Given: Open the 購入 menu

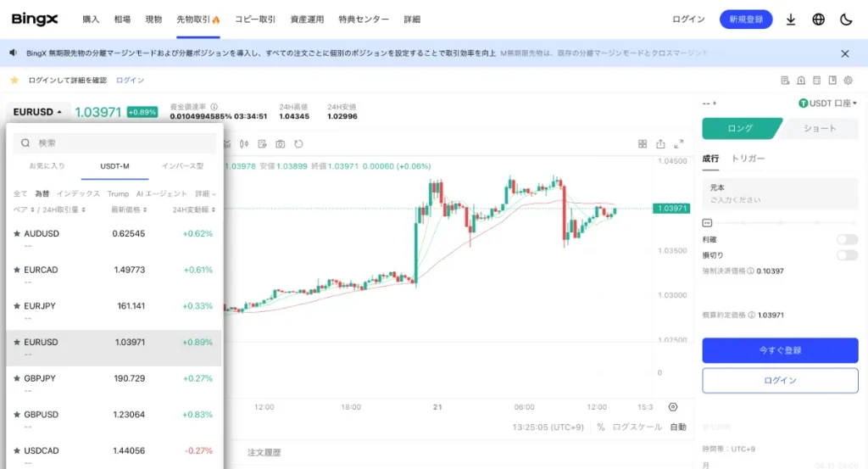Looking at the screenshot, I should point(91,20).
